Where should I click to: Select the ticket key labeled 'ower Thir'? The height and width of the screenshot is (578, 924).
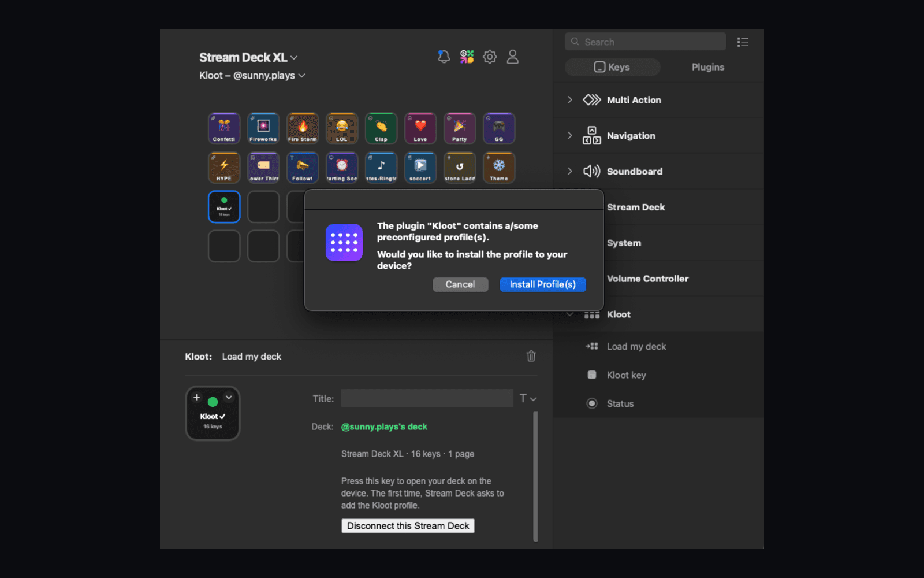(x=263, y=168)
